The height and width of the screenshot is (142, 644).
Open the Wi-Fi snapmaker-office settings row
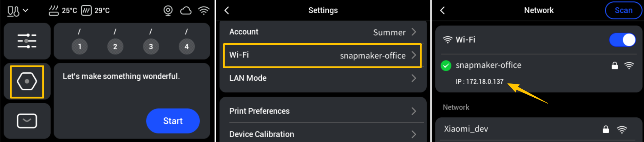[323, 55]
